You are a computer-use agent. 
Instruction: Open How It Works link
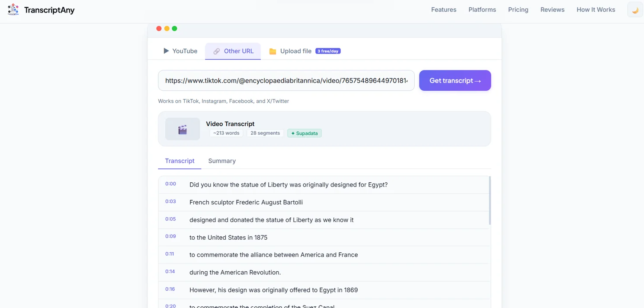coord(596,10)
